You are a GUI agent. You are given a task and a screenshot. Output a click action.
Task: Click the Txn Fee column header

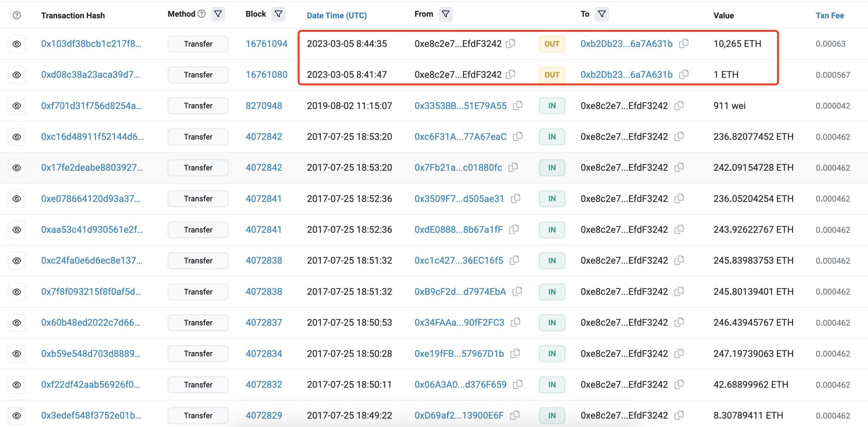point(830,16)
